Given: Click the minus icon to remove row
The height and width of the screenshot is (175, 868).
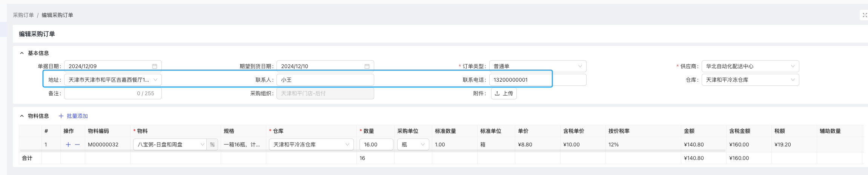Looking at the screenshot, I should tap(77, 145).
